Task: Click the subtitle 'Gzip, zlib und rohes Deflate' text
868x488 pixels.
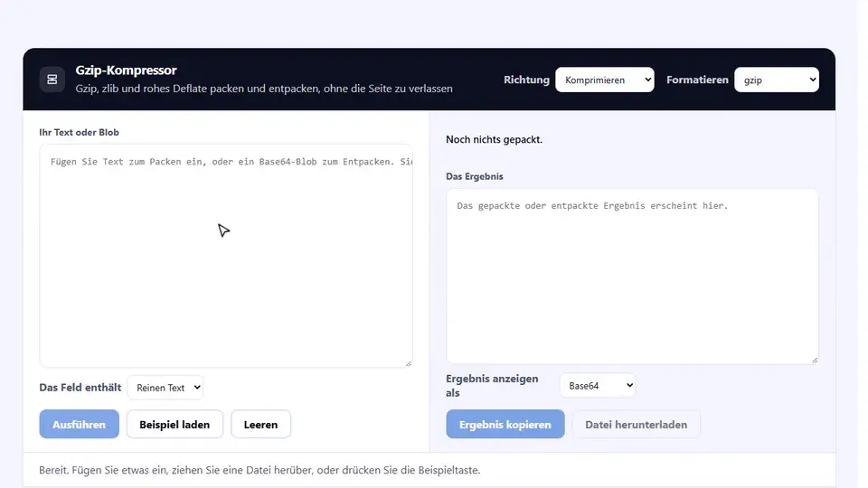Action: tap(264, 89)
